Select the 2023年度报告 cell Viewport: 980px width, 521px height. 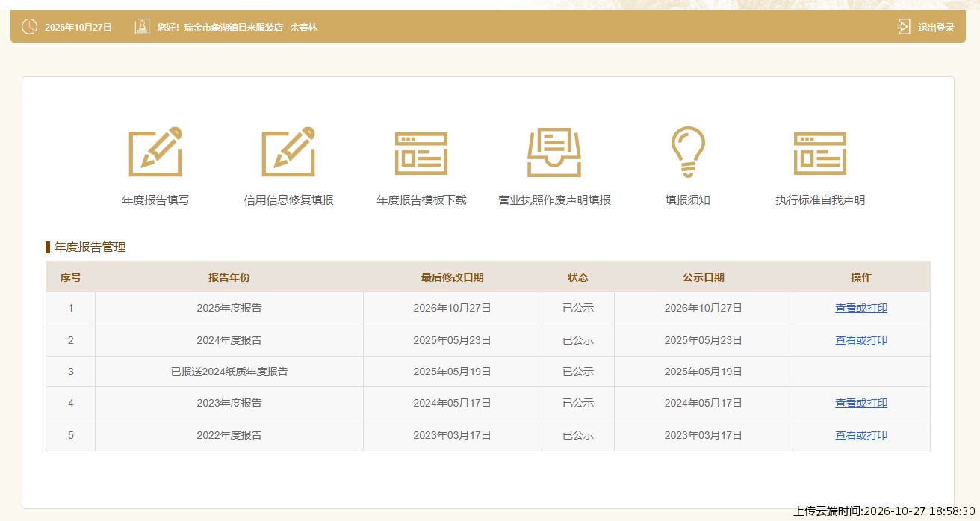[229, 403]
